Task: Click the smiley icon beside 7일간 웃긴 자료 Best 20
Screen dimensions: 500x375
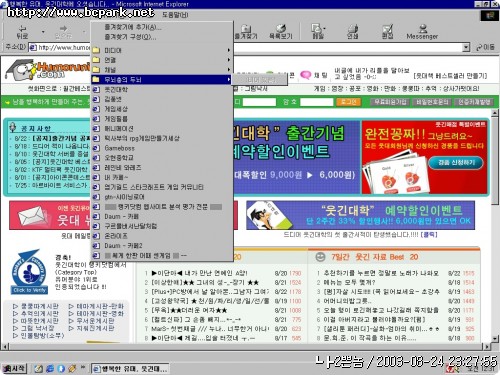Action: (320, 257)
